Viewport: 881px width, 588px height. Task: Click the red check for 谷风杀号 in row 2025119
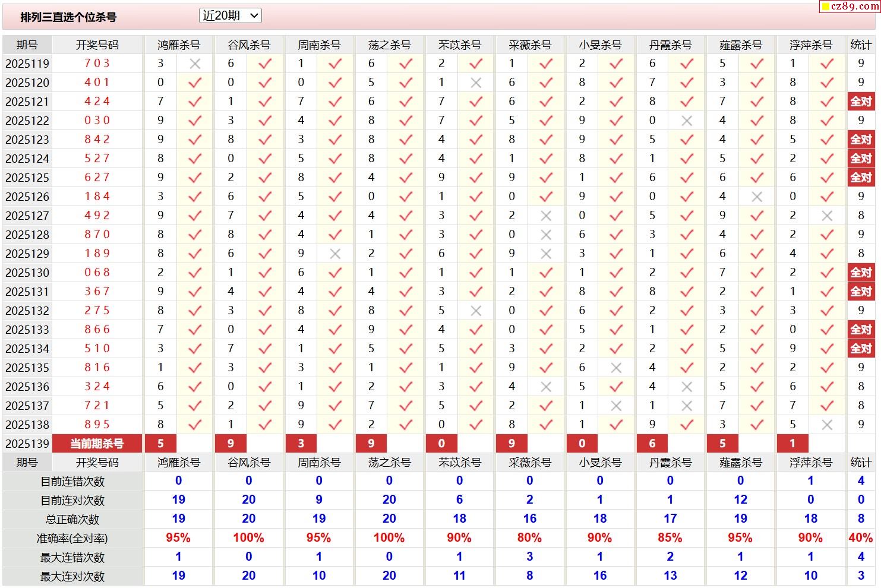265,64
